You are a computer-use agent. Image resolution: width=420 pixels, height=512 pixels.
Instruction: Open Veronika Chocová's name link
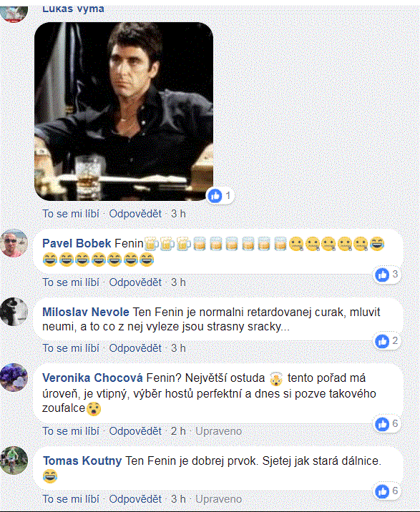[x=92, y=378]
